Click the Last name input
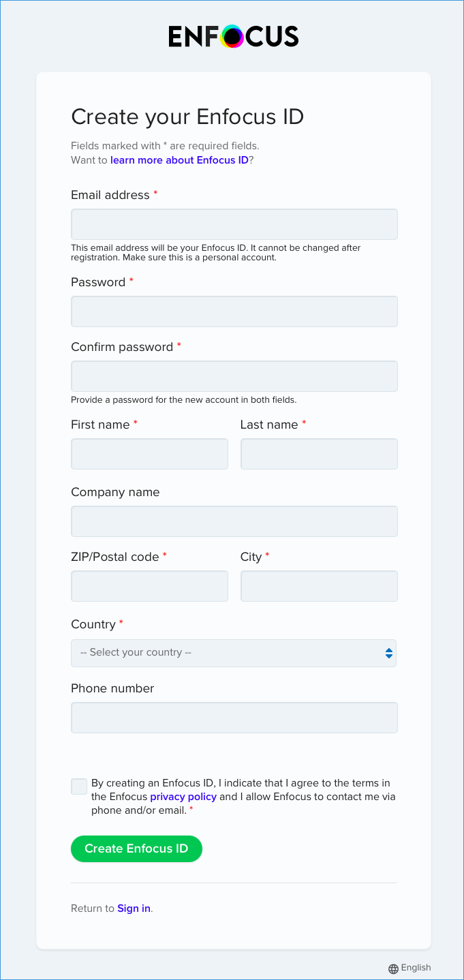Image resolution: width=464 pixels, height=980 pixels. point(319,454)
